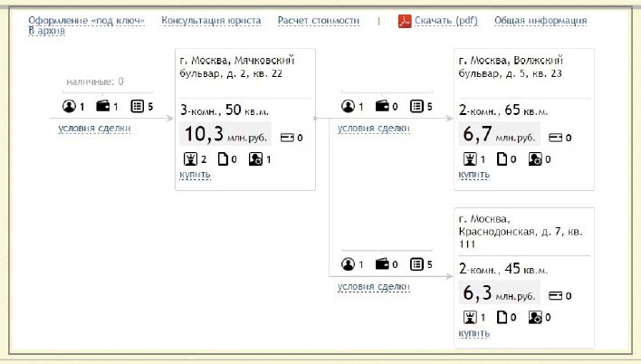Click the list icon before the Мячковский card
The width and height of the screenshot is (641, 364).
[137, 106]
